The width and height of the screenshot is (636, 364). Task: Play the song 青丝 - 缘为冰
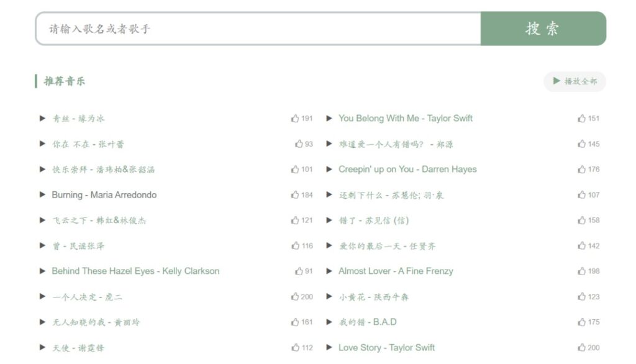tap(43, 119)
